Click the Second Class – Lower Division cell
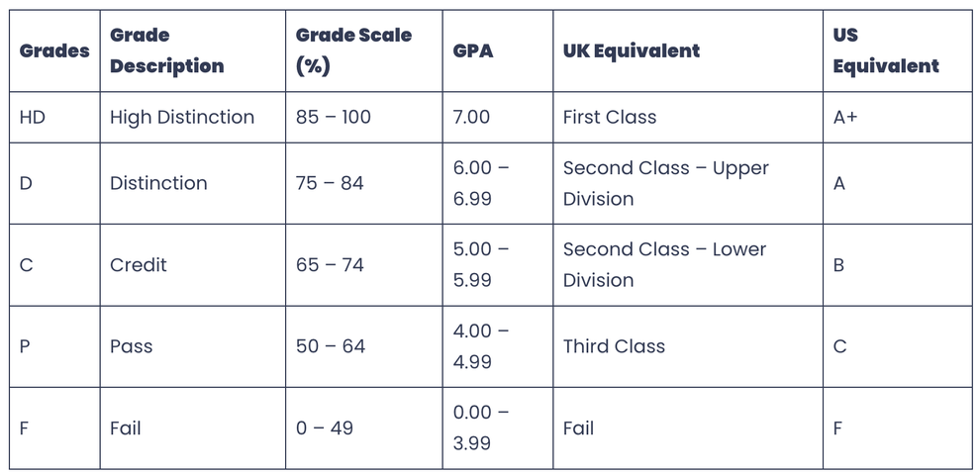The width and height of the screenshot is (980, 475). click(664, 265)
